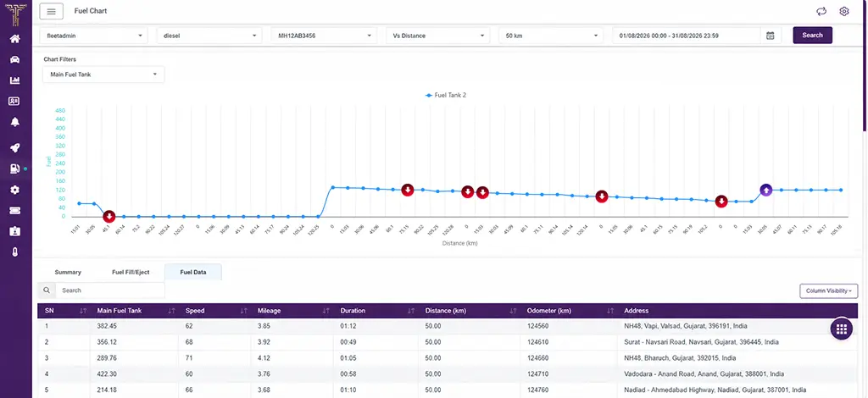868x398 pixels.
Task: Open the ticket sidebar icon
Action: click(15, 211)
